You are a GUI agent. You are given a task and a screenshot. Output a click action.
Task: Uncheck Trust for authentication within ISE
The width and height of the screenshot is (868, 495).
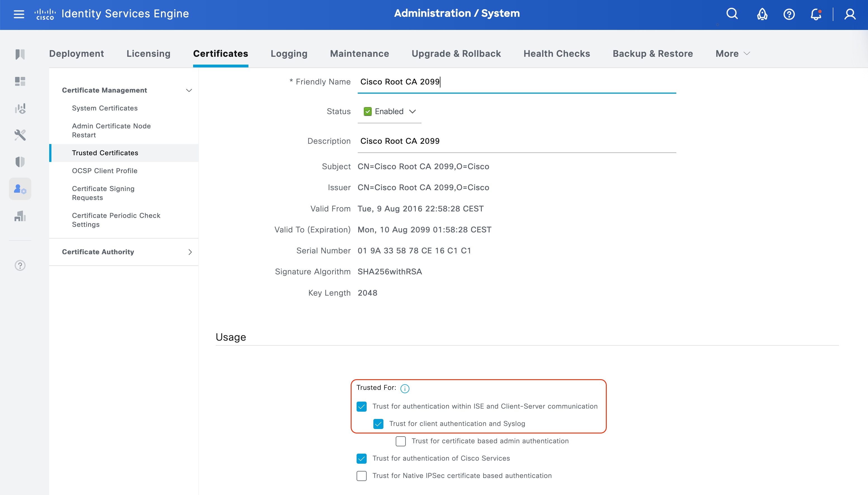361,407
